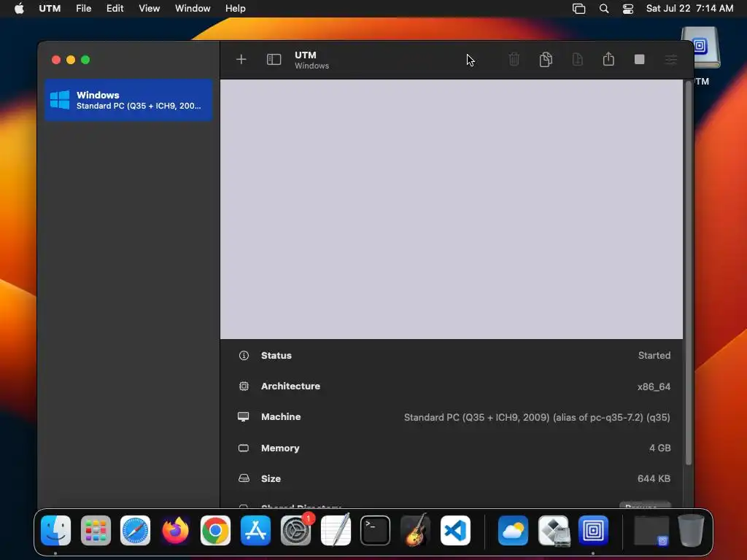Viewport: 747px width, 560px height.
Task: Click the Machine monitor icon
Action: (x=244, y=416)
